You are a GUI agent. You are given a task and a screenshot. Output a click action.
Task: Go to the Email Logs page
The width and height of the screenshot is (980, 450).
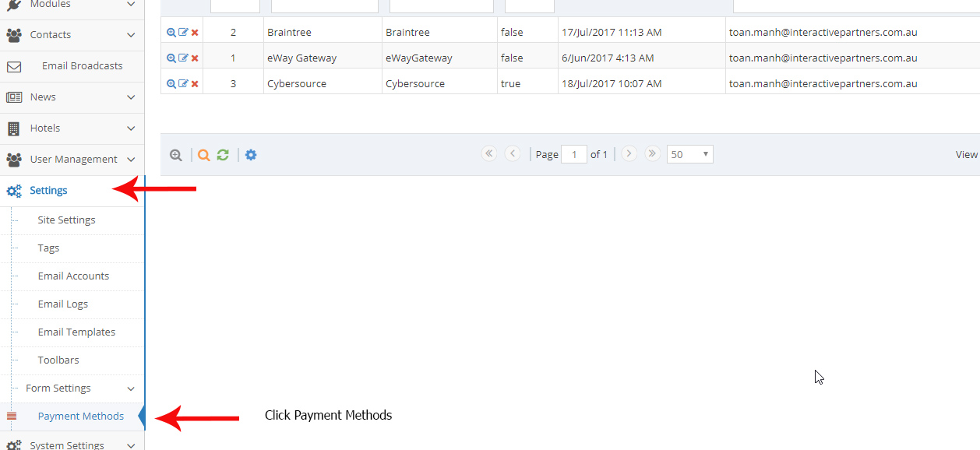click(63, 304)
